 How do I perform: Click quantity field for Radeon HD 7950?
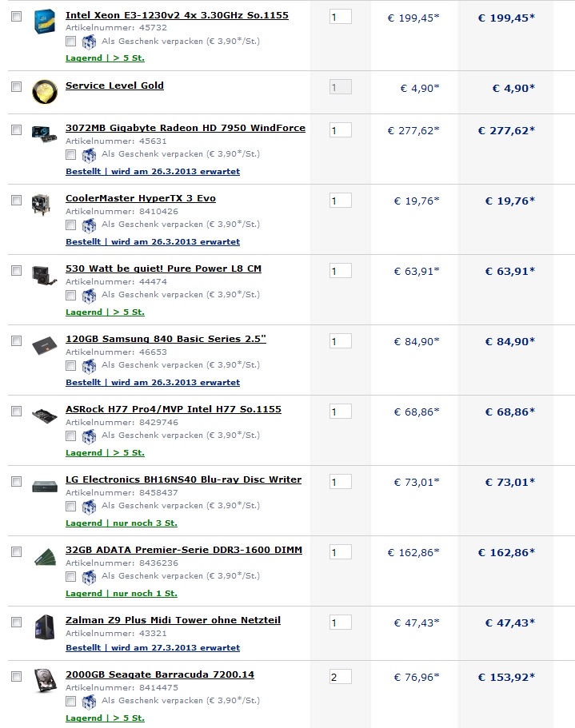point(341,130)
